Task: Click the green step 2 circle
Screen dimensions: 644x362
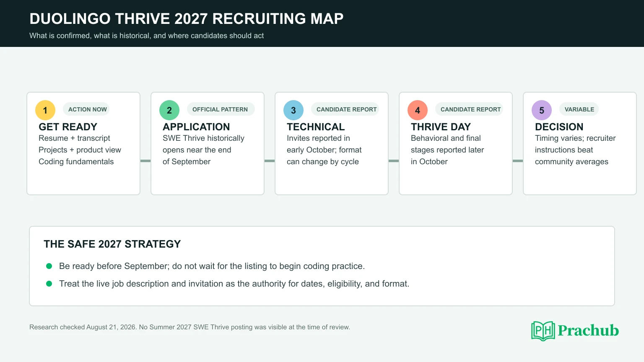Action: tap(169, 110)
